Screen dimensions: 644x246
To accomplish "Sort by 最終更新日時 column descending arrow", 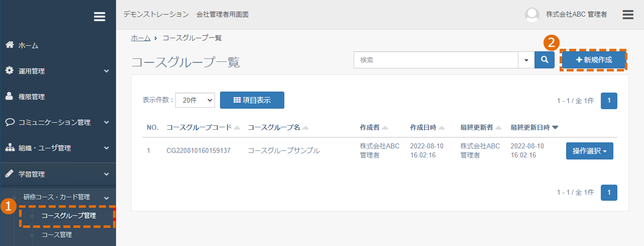I will click(x=555, y=127).
